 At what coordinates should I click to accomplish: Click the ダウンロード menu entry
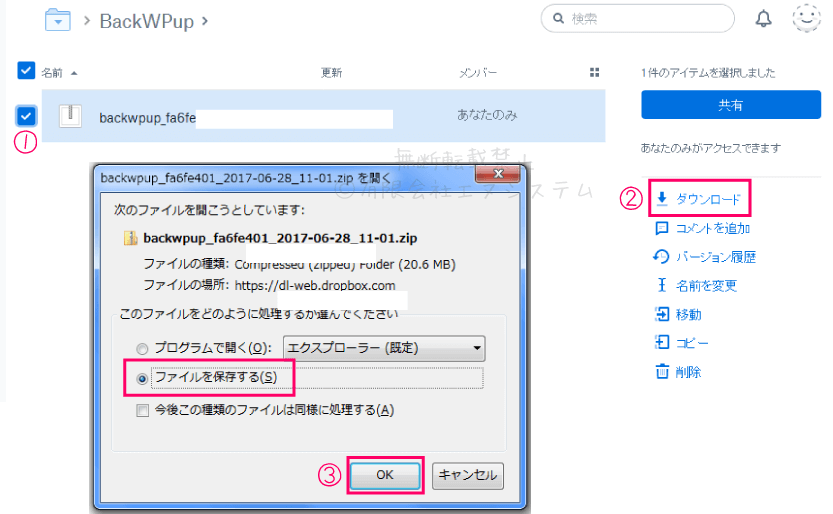[x=708, y=199]
